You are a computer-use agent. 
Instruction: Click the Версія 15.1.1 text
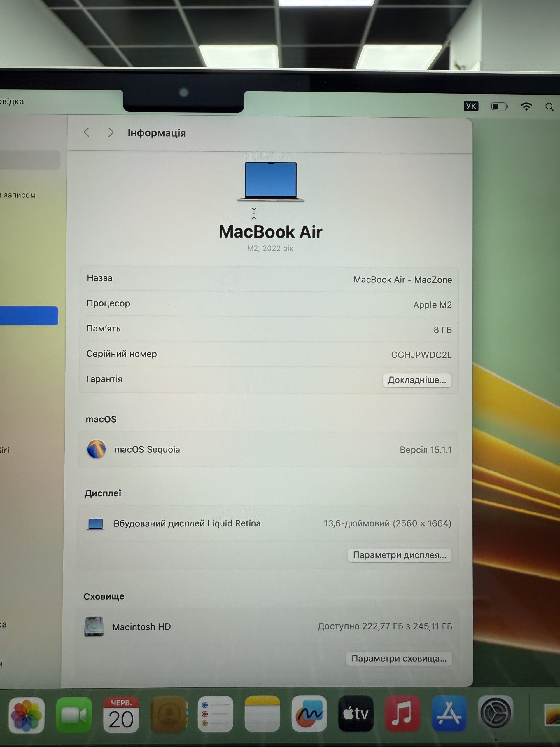pos(426,450)
